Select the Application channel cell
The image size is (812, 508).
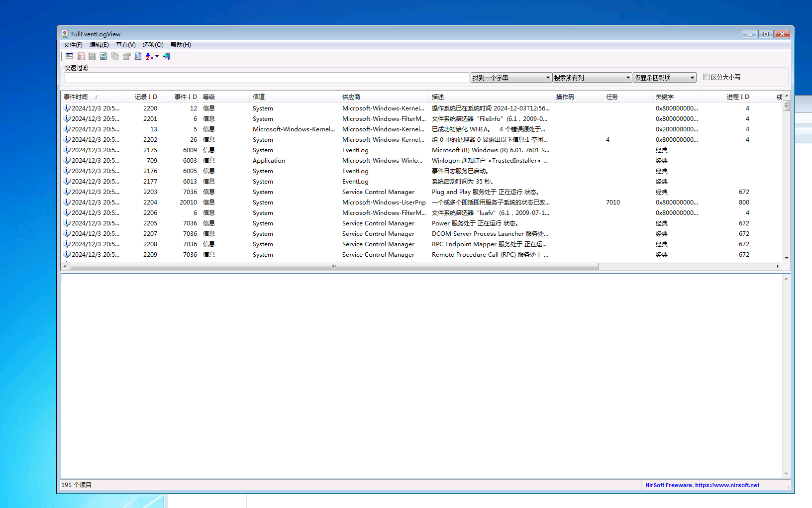[269, 161]
